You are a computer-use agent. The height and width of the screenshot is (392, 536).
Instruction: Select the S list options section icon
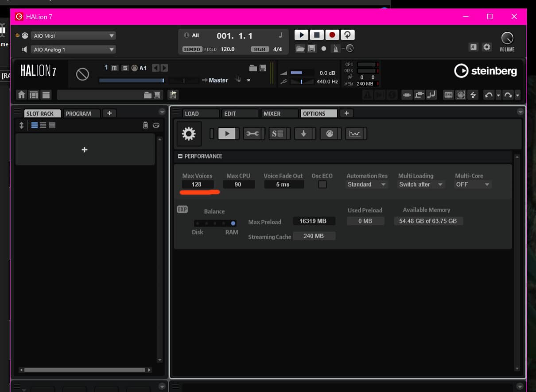(x=278, y=134)
